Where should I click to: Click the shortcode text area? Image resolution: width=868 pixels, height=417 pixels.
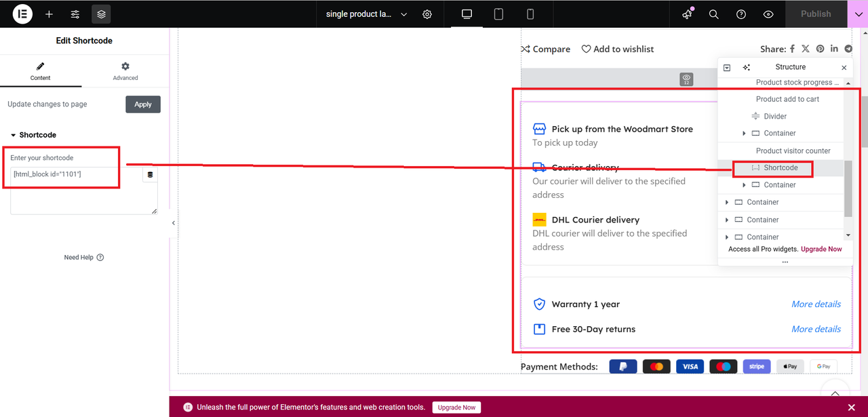coord(84,191)
